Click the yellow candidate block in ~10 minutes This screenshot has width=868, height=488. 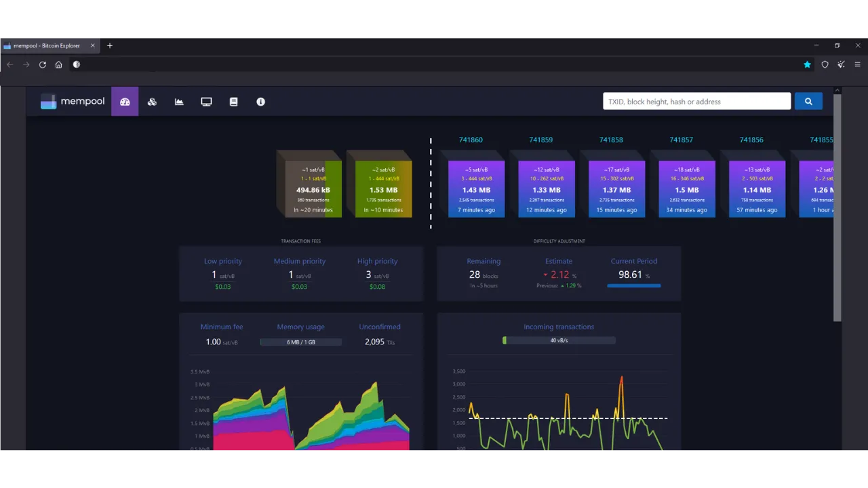(x=383, y=186)
